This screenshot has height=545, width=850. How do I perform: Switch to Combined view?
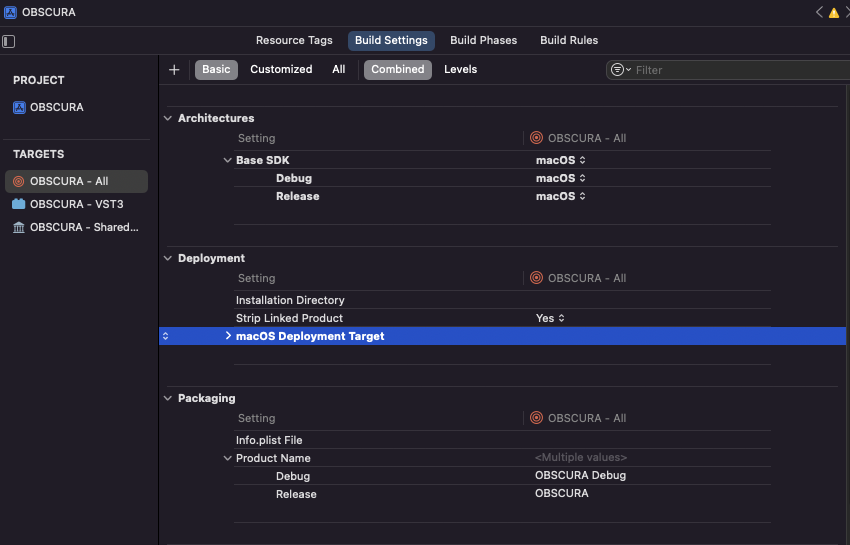point(397,69)
